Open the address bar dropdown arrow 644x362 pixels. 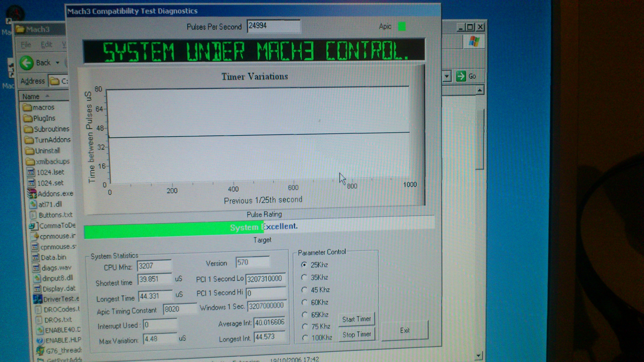pos(447,76)
